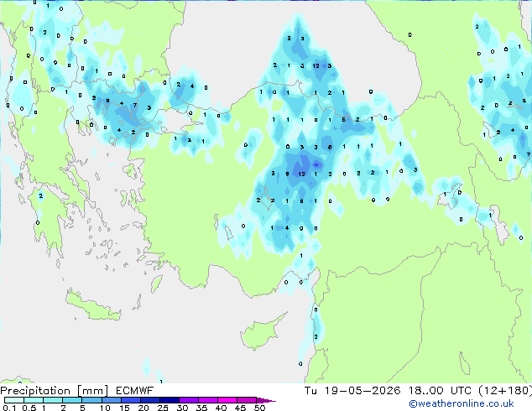Click the '35' legend scale label
Viewport: 532px width, 411px height.
[x=201, y=408]
